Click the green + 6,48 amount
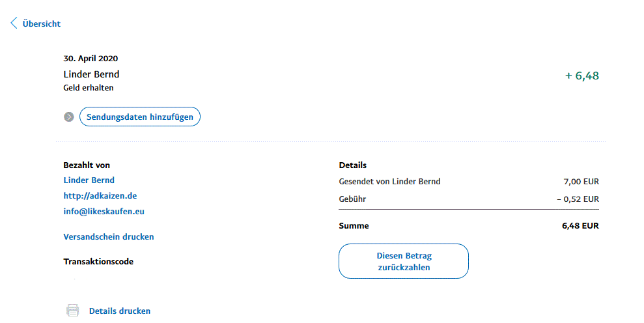Screen dimensions: 644x323 pyautogui.click(x=581, y=76)
